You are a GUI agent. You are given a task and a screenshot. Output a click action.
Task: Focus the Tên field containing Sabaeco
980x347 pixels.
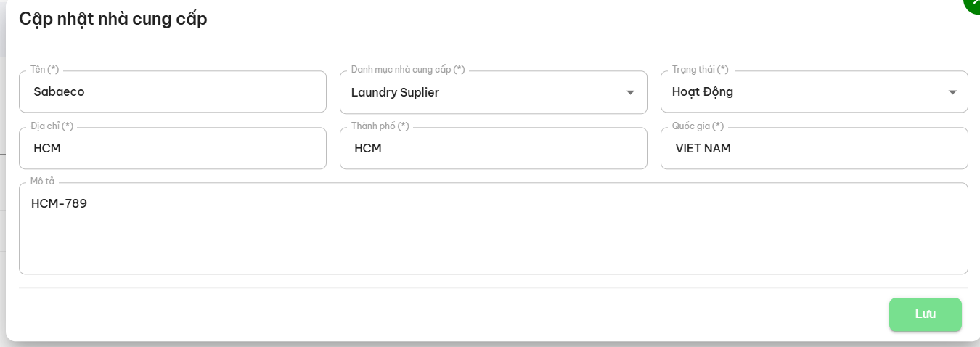point(173,92)
